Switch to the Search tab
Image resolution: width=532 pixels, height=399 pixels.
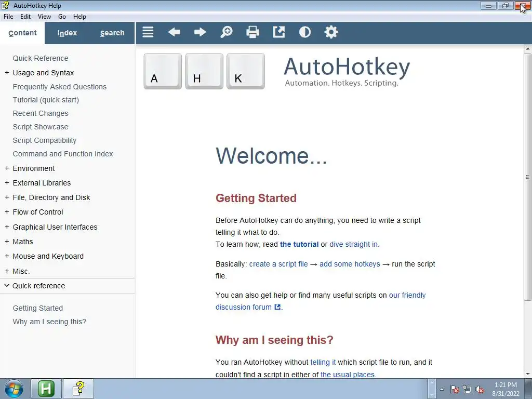112,33
